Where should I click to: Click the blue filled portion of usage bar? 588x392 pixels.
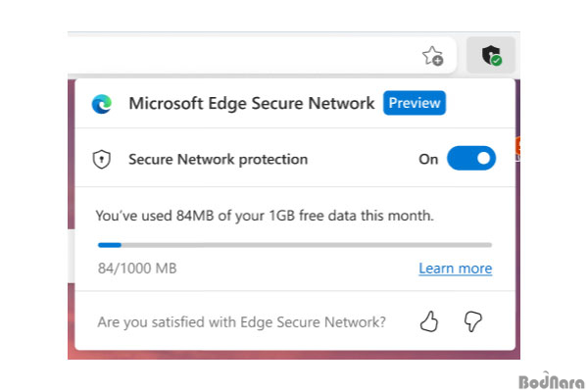[x=110, y=245]
